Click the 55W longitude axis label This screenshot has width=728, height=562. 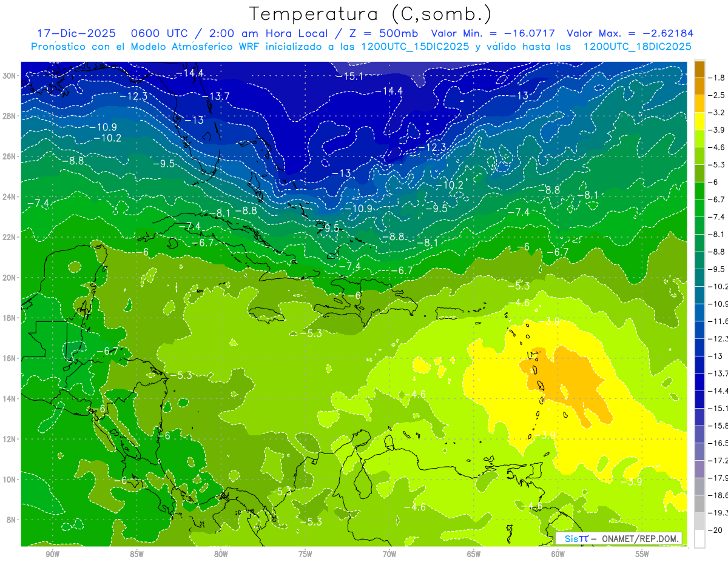click(x=642, y=554)
